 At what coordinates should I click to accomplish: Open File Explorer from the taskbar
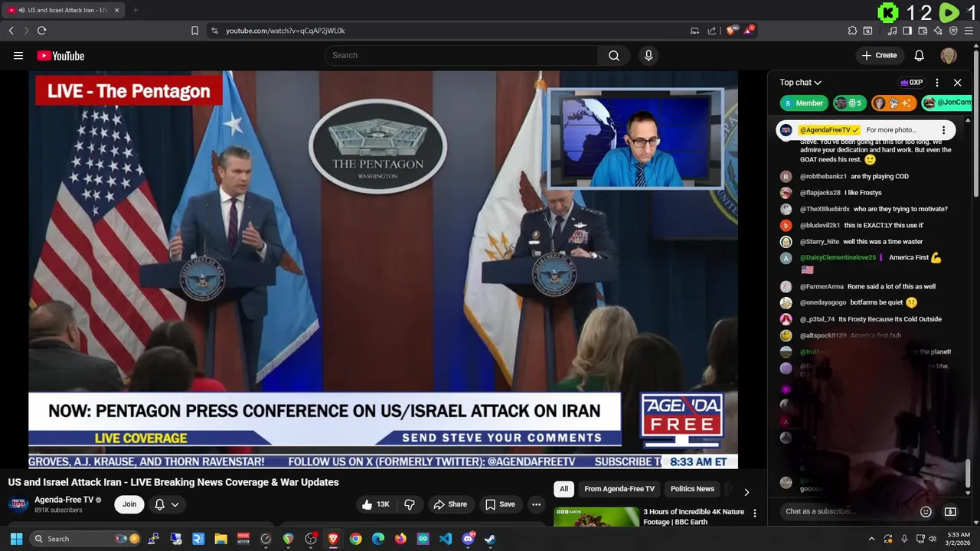pos(220,539)
